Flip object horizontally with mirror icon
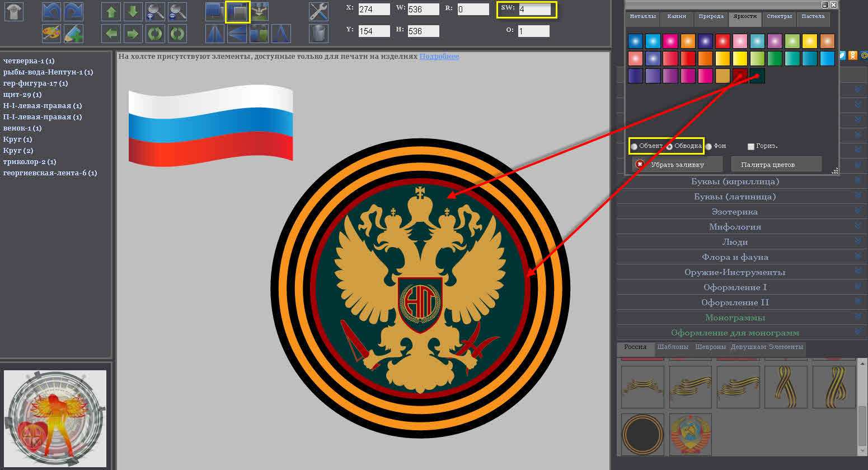This screenshot has width=868, height=470. pyautogui.click(x=215, y=34)
